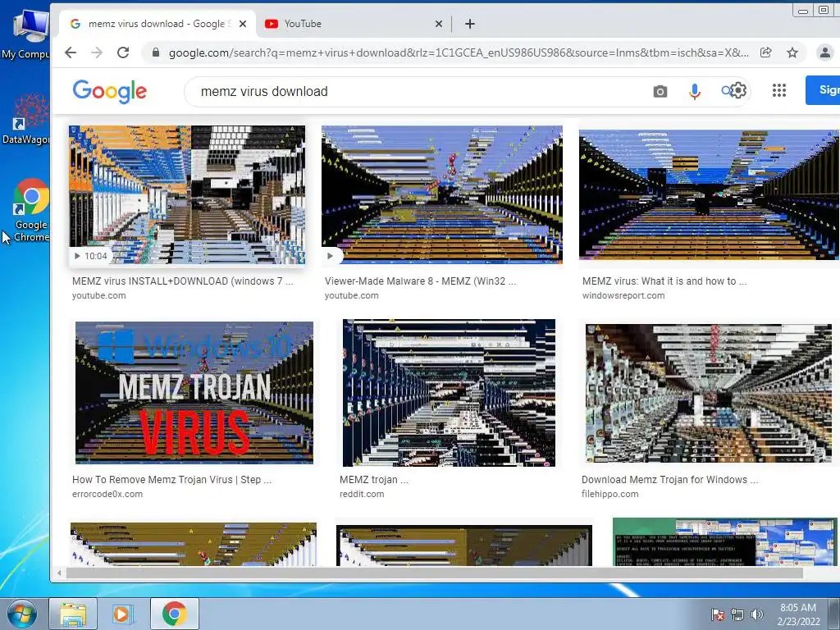Open 'How To Remove Memz Trojan Virus' link
This screenshot has height=630, width=840.
[172, 479]
